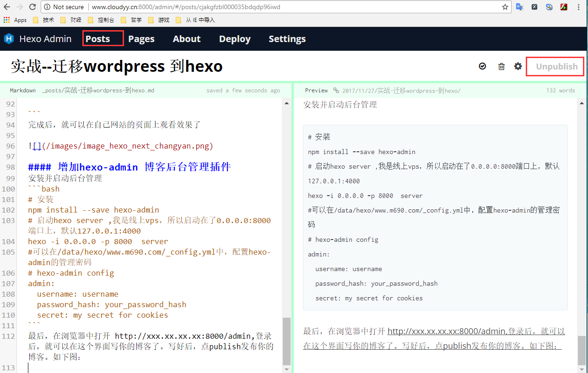
Task: Click editor line 'hexo -i 0.0.0.0 -p 8000 server'
Action: click(x=98, y=241)
